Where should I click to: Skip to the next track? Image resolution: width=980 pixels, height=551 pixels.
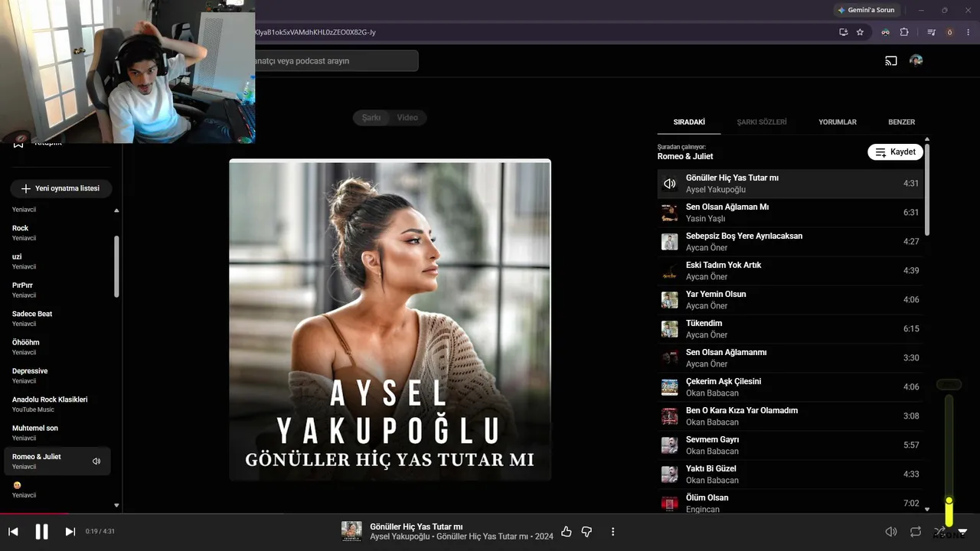click(70, 531)
